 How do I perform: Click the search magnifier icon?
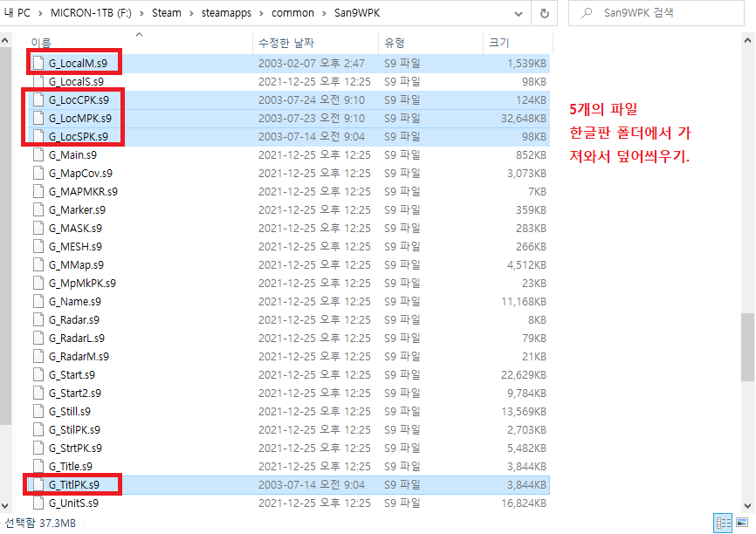(587, 13)
